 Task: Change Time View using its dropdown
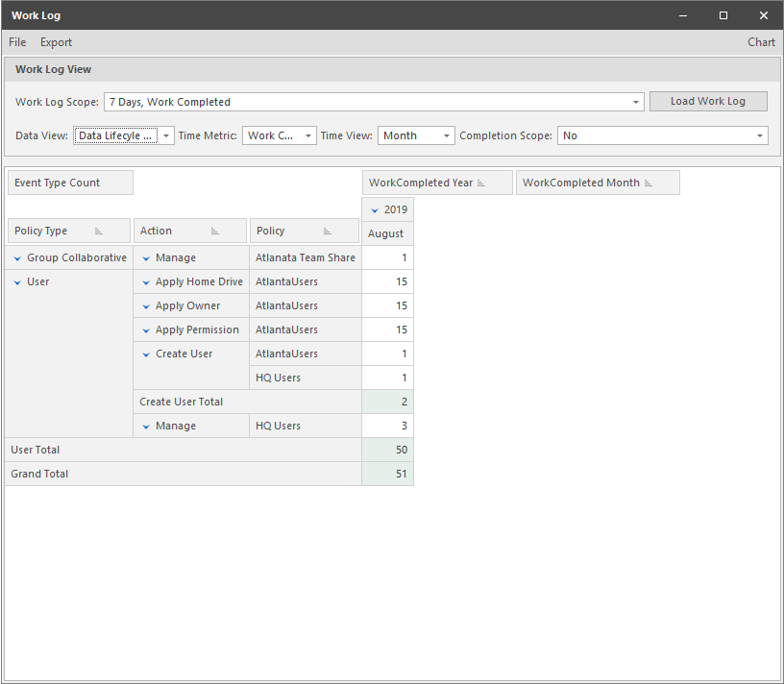point(446,135)
